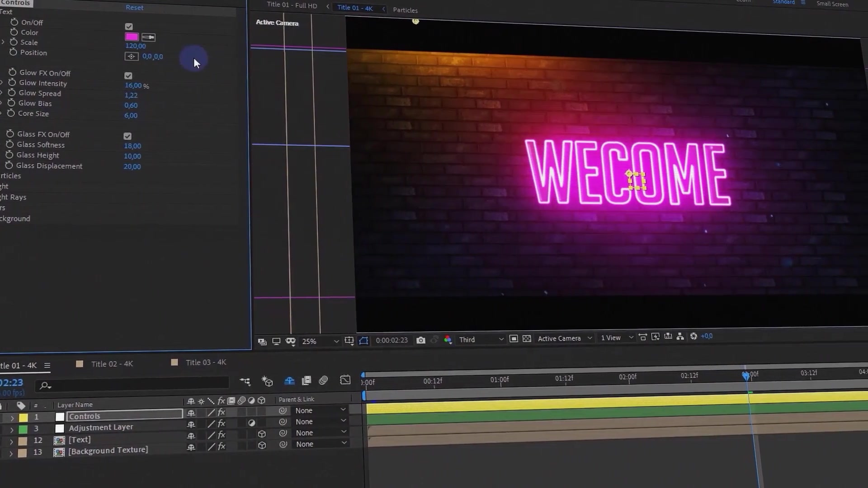Click the pick whip for Controls layer
Image resolution: width=868 pixels, height=488 pixels.
point(283,411)
